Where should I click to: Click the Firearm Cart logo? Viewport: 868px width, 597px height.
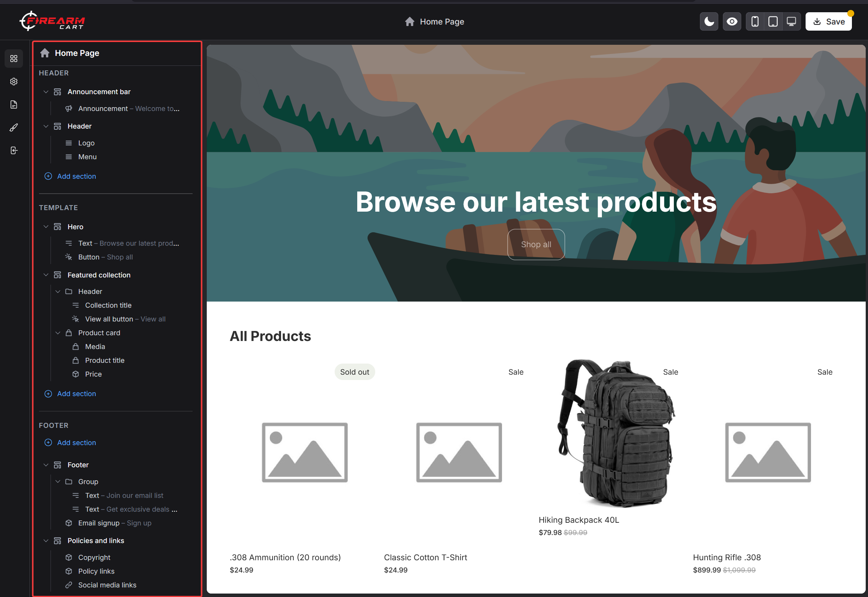pyautogui.click(x=52, y=21)
